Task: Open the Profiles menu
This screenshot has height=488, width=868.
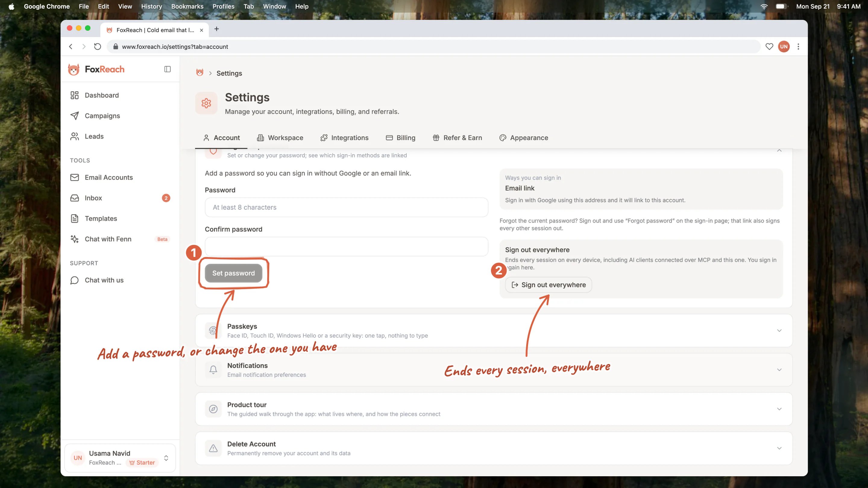Action: point(223,6)
